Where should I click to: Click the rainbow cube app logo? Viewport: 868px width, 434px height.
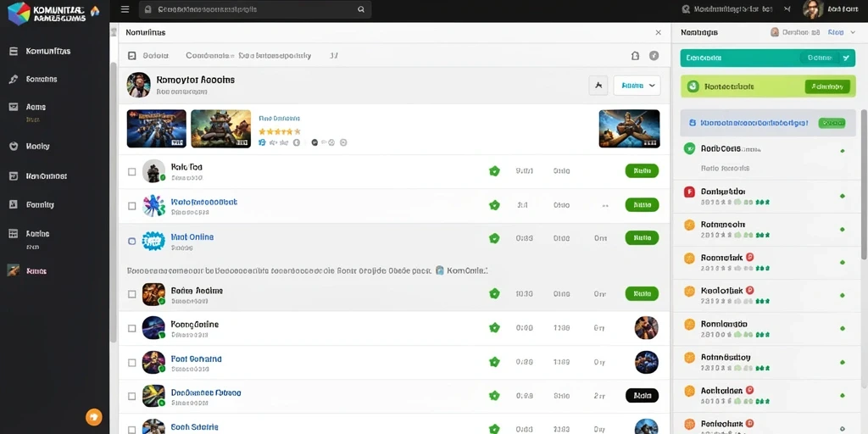coord(19,13)
